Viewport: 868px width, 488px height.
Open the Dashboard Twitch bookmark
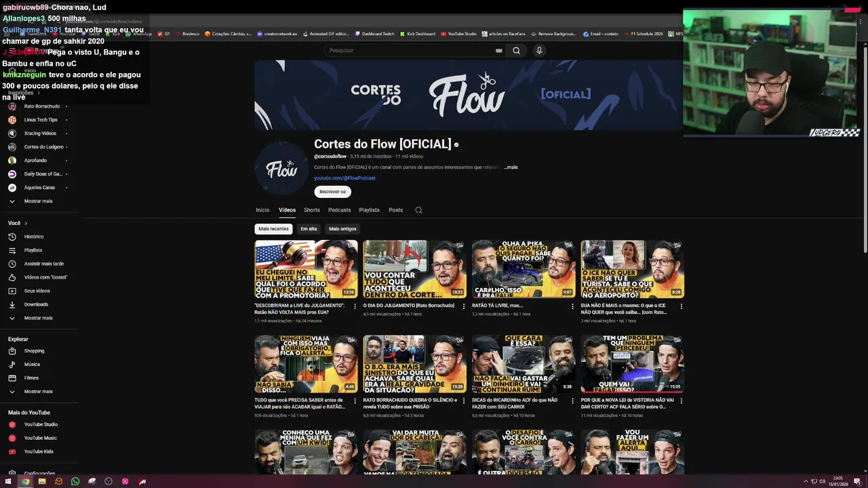[374, 34]
